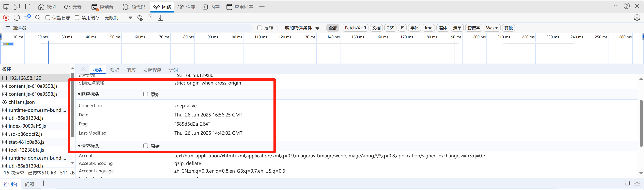This screenshot has height=190, width=644.
Task: Filter requests by Fetch/XHR
Action: [355, 28]
